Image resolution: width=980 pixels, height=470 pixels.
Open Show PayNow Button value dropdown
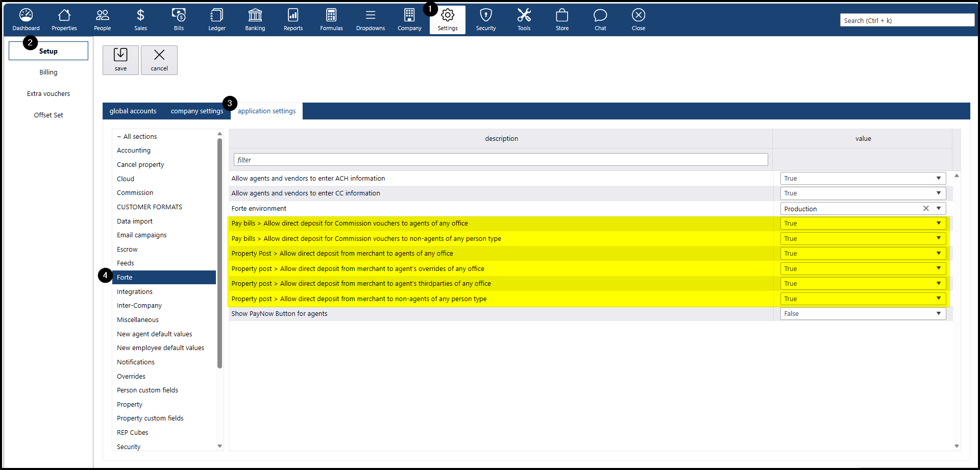click(x=938, y=314)
